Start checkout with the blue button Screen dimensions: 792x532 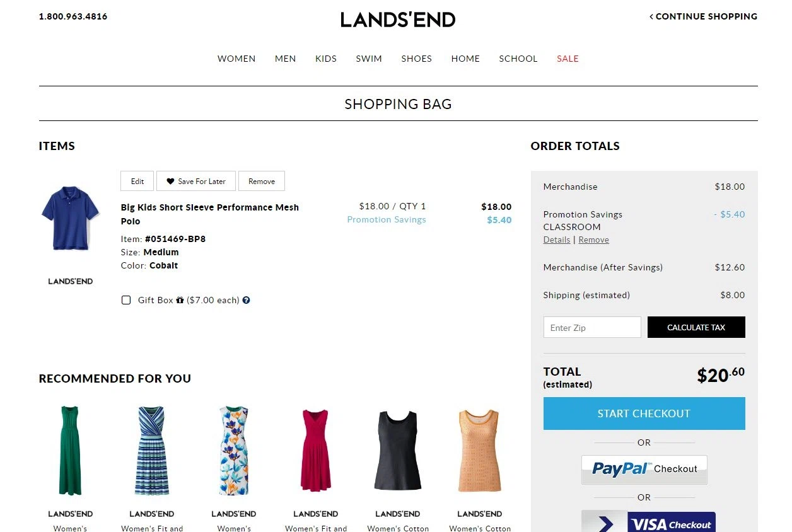click(644, 413)
